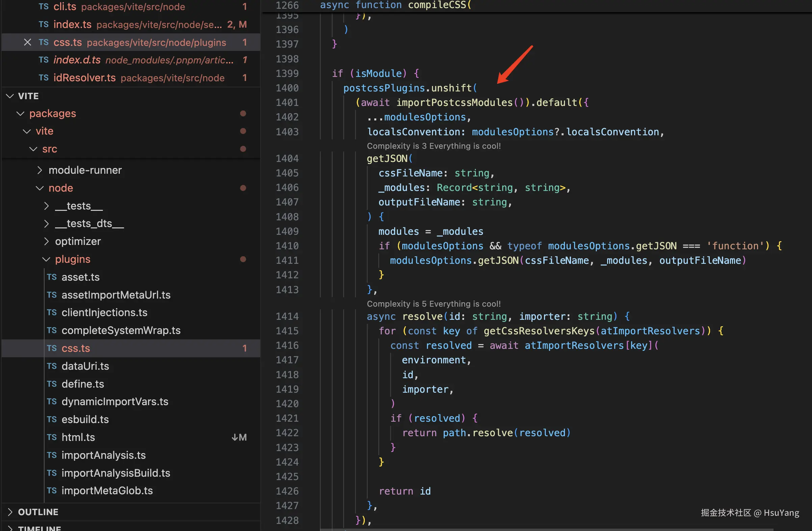Click TS icon of dataUri.ts
This screenshot has width=812, height=531.
pyautogui.click(x=52, y=366)
